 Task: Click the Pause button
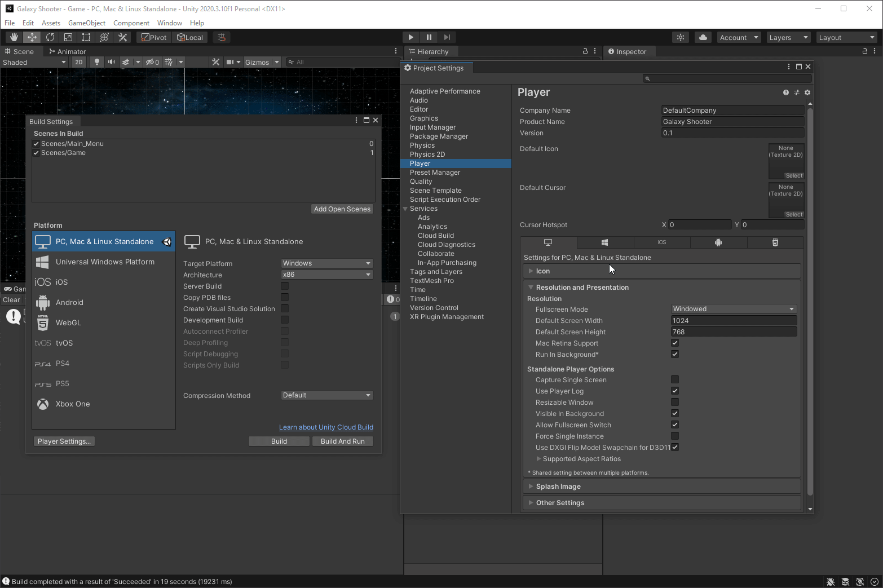pyautogui.click(x=429, y=37)
